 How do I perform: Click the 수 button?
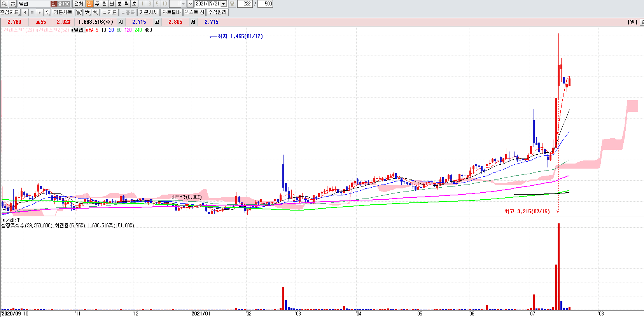click(47, 12)
